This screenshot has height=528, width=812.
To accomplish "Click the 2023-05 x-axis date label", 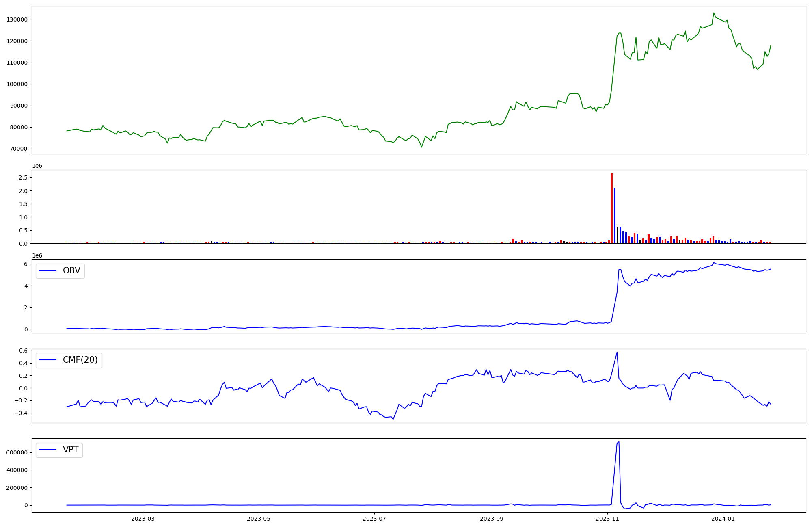I will (259, 519).
